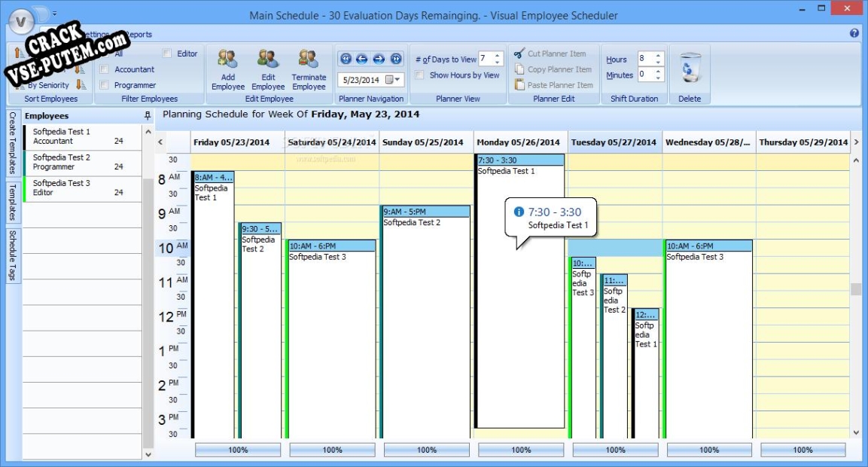Click the info icon in 7:30 - 3:30 tooltip
This screenshot has width=868, height=467.
[x=519, y=212]
